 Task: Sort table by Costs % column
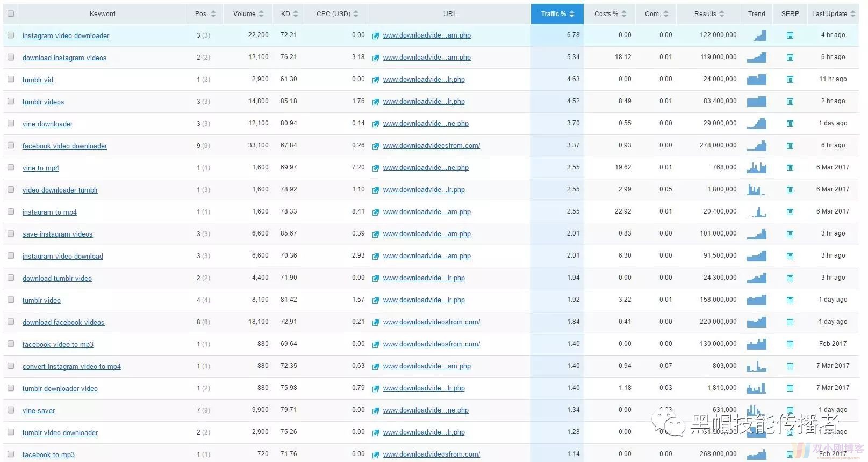[610, 14]
